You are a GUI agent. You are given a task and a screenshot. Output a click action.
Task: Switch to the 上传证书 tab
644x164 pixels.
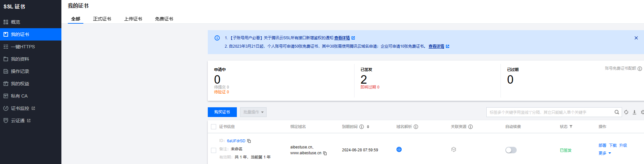pyautogui.click(x=133, y=19)
